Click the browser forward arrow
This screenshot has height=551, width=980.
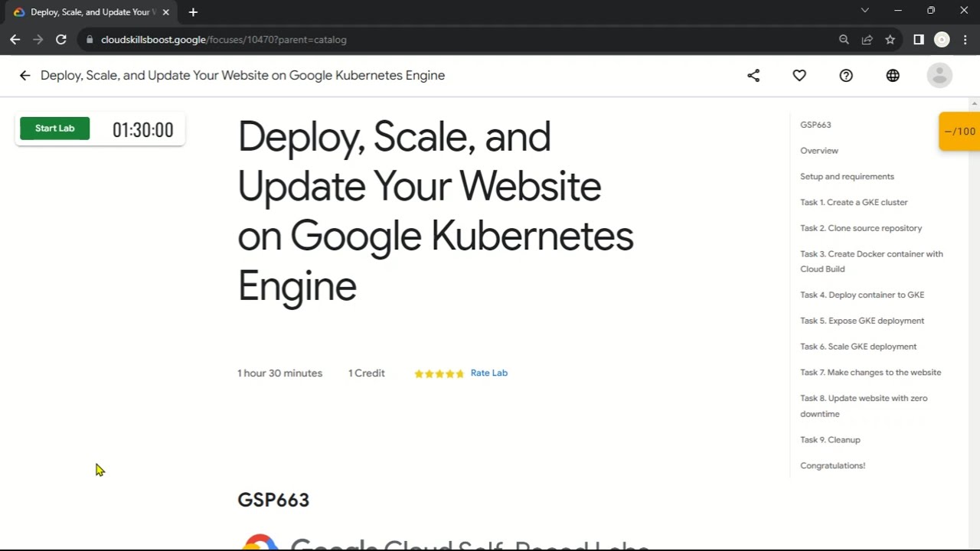pyautogui.click(x=38, y=40)
